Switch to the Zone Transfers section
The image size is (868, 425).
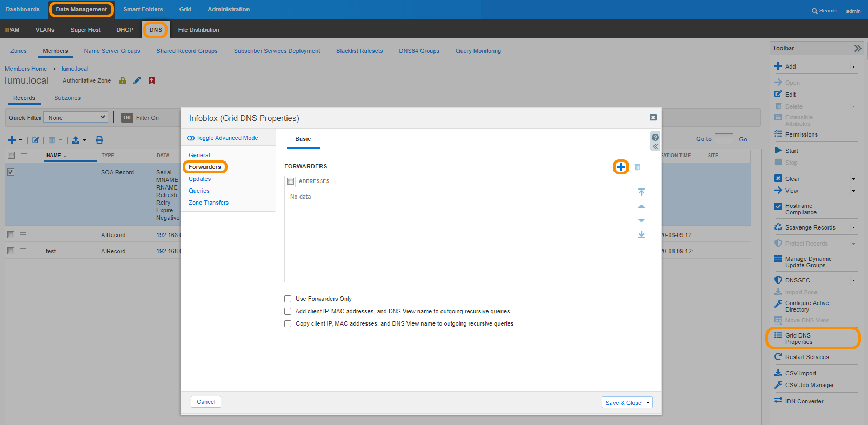tap(209, 203)
